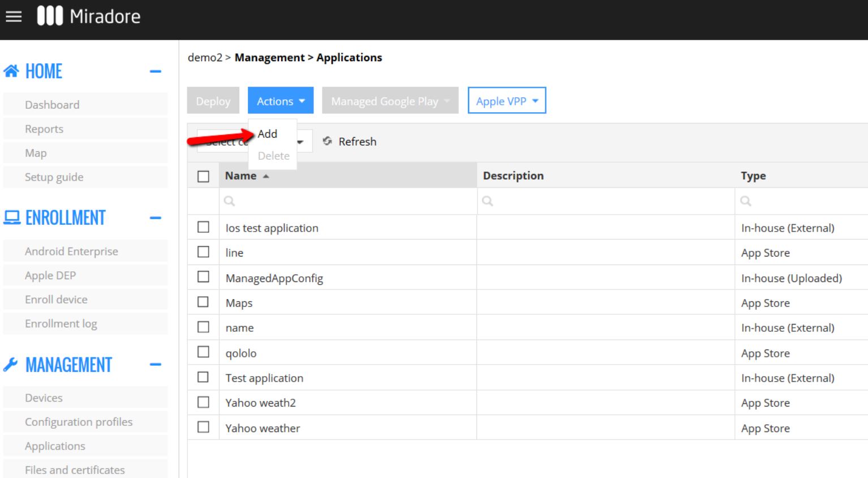Open the Maps application entry
The height and width of the screenshot is (478, 868).
(x=239, y=303)
